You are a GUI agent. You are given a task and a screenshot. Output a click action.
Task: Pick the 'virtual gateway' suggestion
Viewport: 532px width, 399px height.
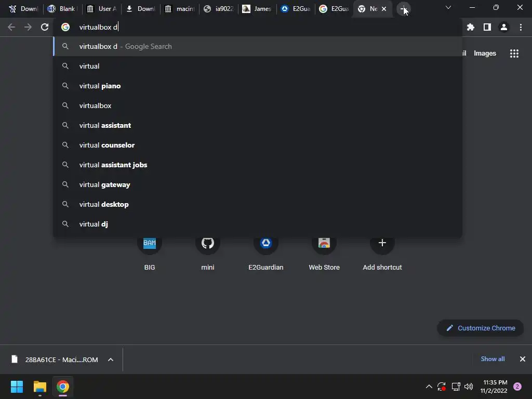coord(258,184)
